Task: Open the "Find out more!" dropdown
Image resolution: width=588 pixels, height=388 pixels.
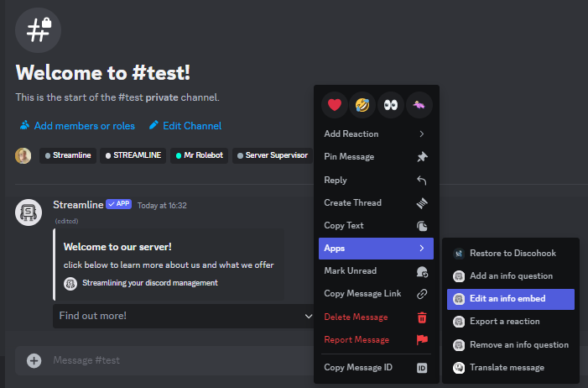Action: coord(185,316)
